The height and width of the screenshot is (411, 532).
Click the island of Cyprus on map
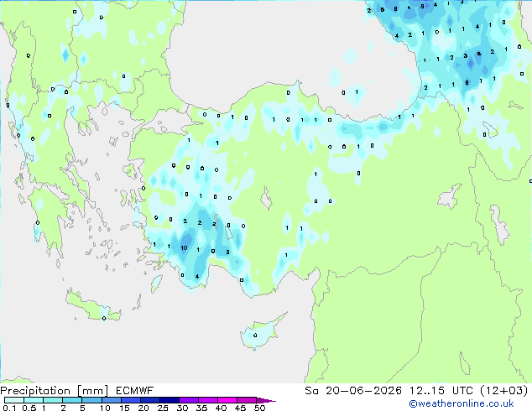click(261, 333)
